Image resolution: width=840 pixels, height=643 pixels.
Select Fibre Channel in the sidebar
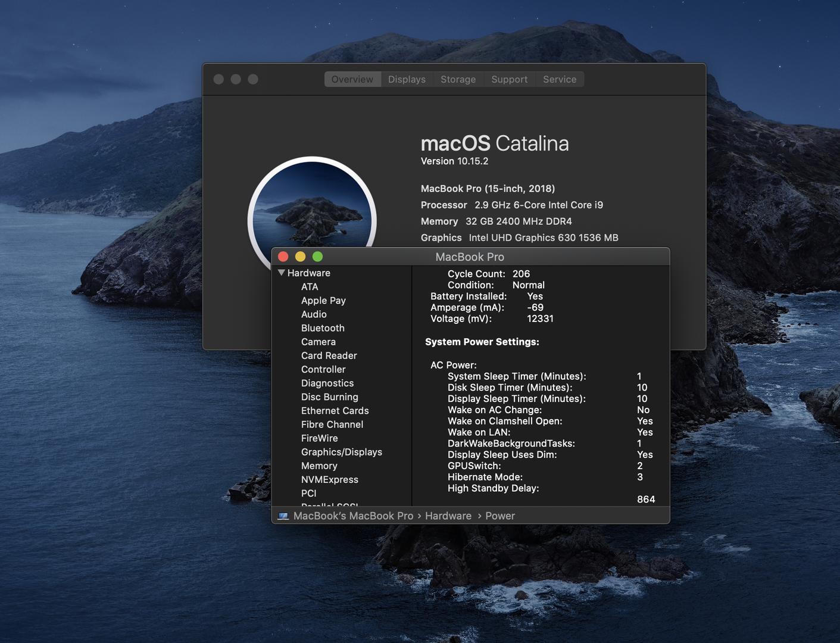click(332, 424)
